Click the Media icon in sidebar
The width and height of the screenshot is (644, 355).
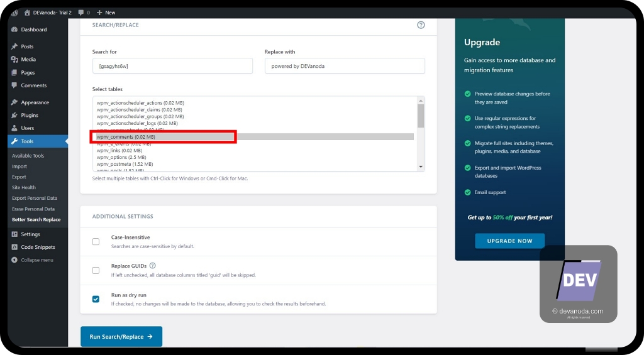(14, 60)
